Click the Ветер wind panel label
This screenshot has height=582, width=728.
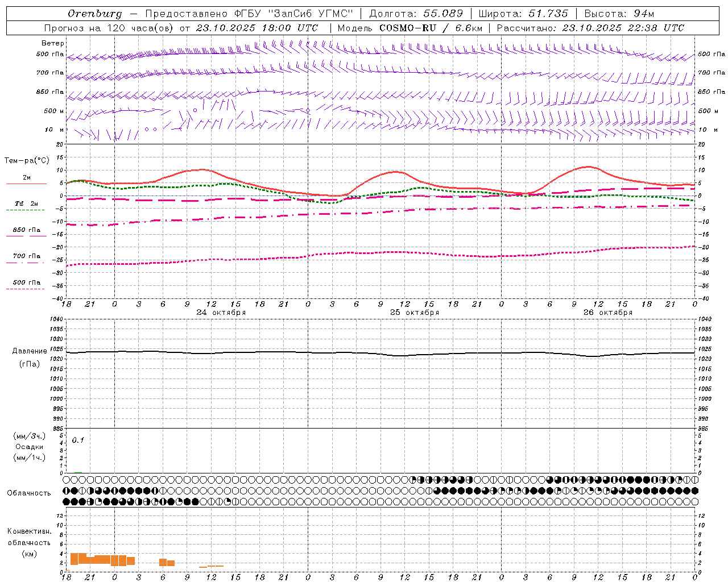[53, 43]
